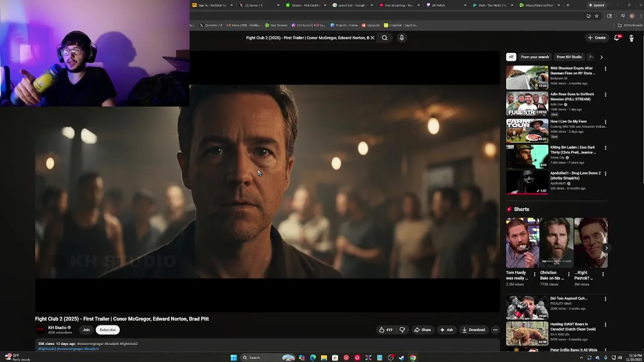This screenshot has width=644, height=362.
Task: Show hidden system tray icons chevron
Action: (x=582, y=357)
